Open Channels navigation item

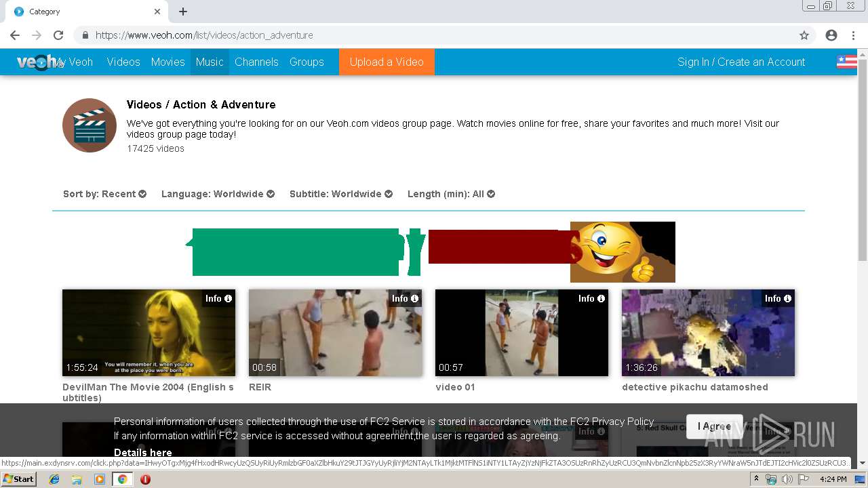[x=256, y=62]
